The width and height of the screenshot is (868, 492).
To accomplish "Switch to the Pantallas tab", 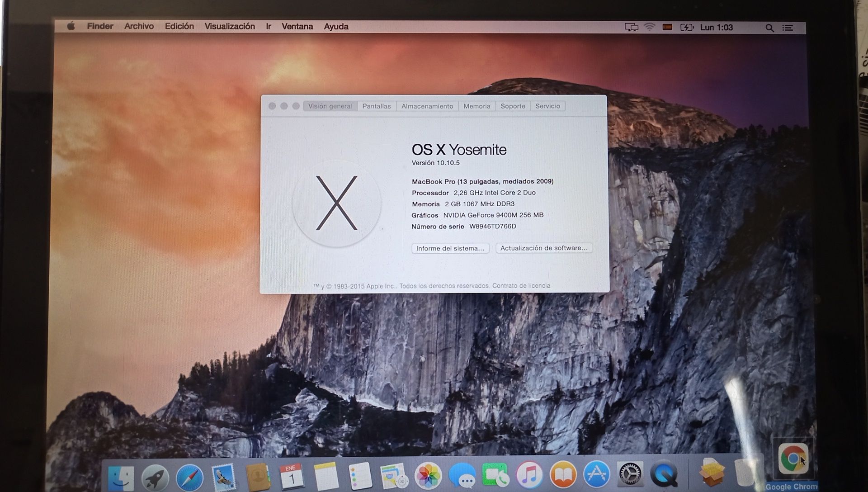I will click(377, 106).
